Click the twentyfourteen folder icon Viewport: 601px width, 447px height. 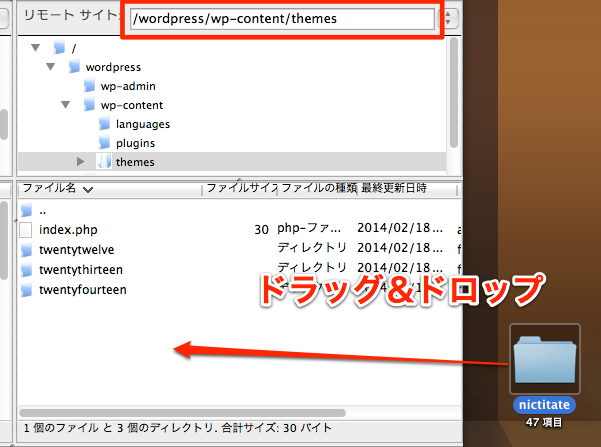[27, 290]
